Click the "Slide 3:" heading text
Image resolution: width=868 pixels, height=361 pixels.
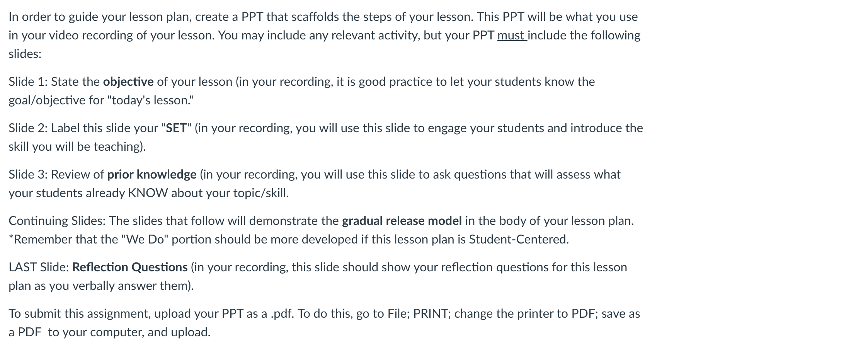click(x=28, y=175)
